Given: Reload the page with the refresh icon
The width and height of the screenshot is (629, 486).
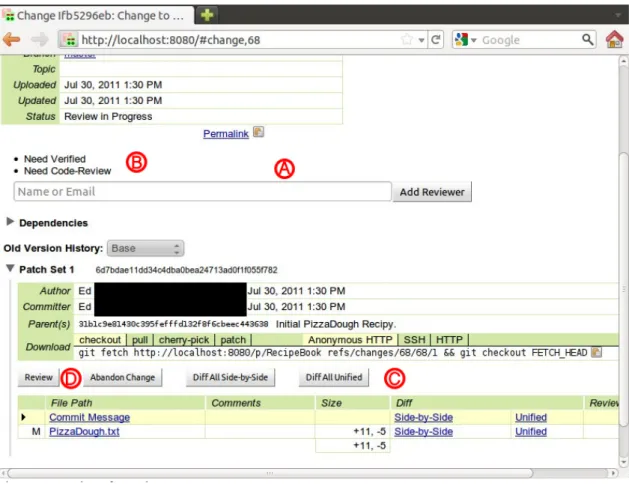Looking at the screenshot, I should (436, 39).
